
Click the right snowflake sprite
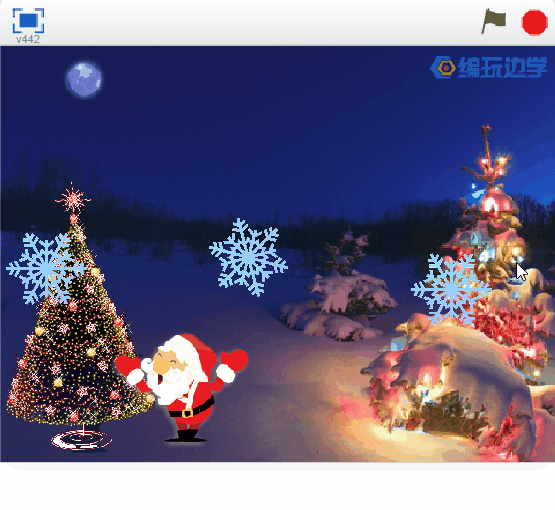tap(451, 289)
